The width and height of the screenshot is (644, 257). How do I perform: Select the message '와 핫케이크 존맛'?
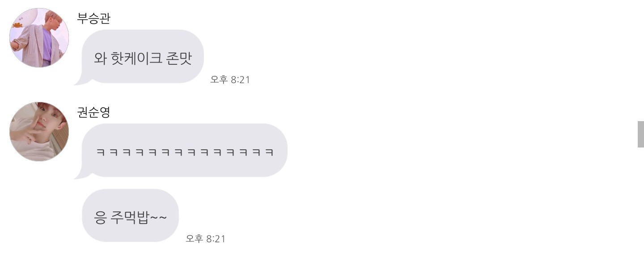[x=143, y=57]
